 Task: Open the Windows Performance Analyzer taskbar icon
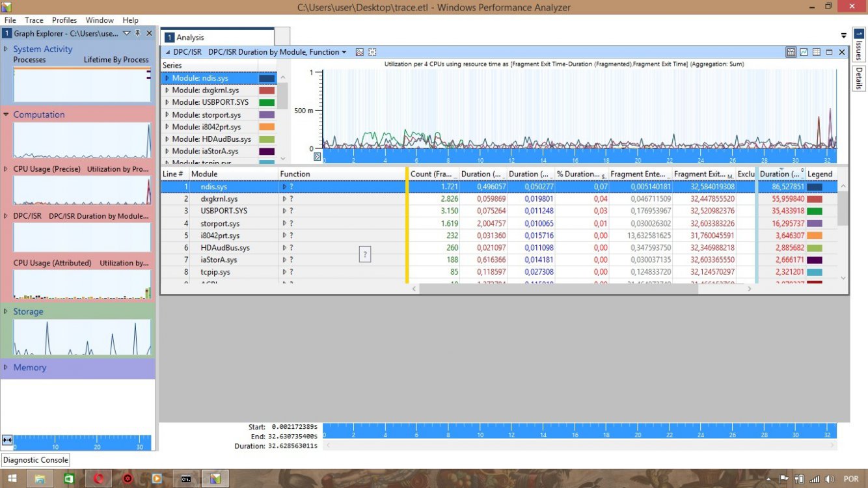[x=215, y=478]
